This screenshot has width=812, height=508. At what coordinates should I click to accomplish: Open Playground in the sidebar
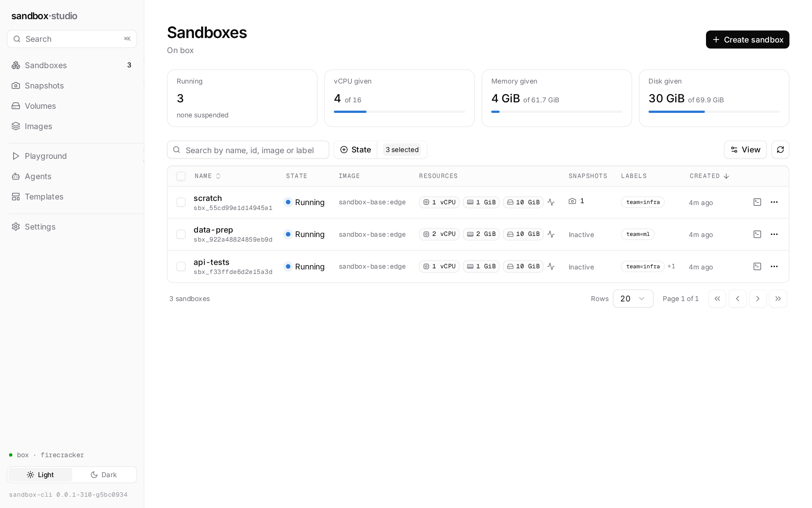[x=71, y=156]
